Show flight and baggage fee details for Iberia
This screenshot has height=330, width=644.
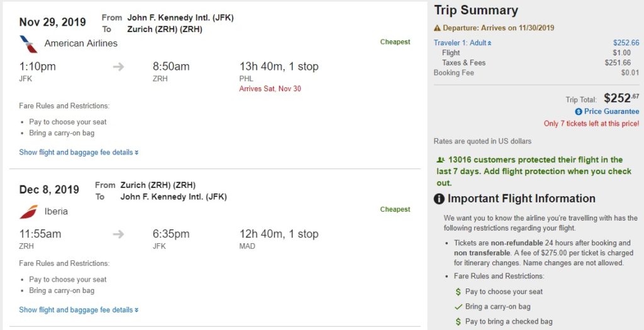79,310
